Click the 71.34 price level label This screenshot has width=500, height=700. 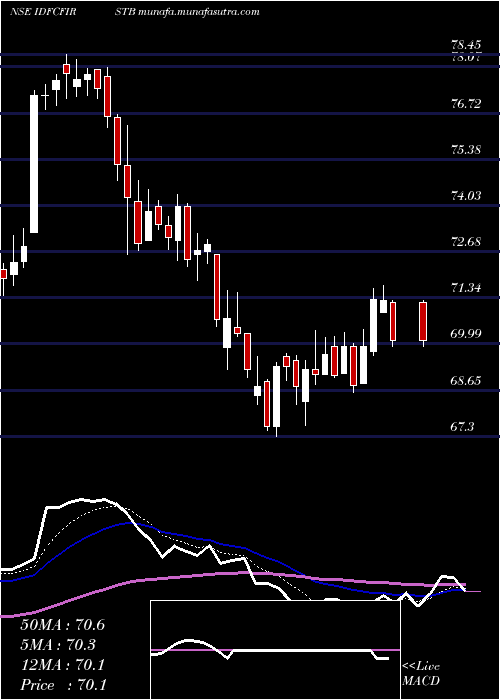coord(466,288)
